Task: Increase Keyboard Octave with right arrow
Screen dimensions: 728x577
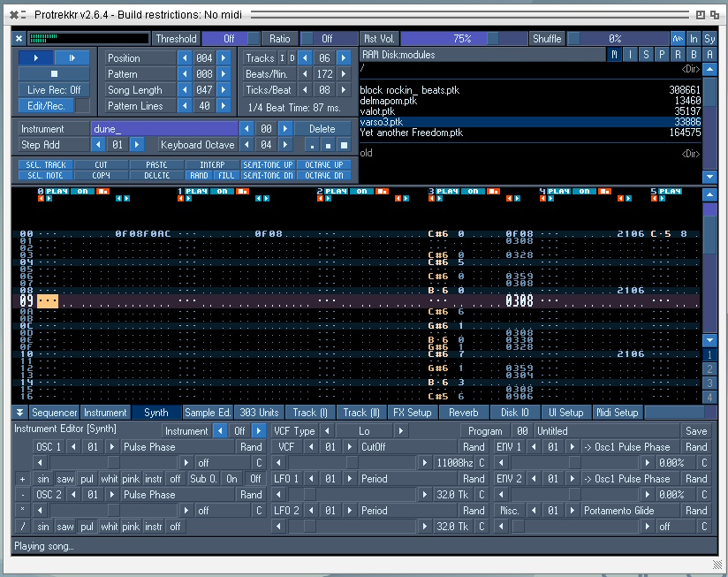Action: click(284, 145)
